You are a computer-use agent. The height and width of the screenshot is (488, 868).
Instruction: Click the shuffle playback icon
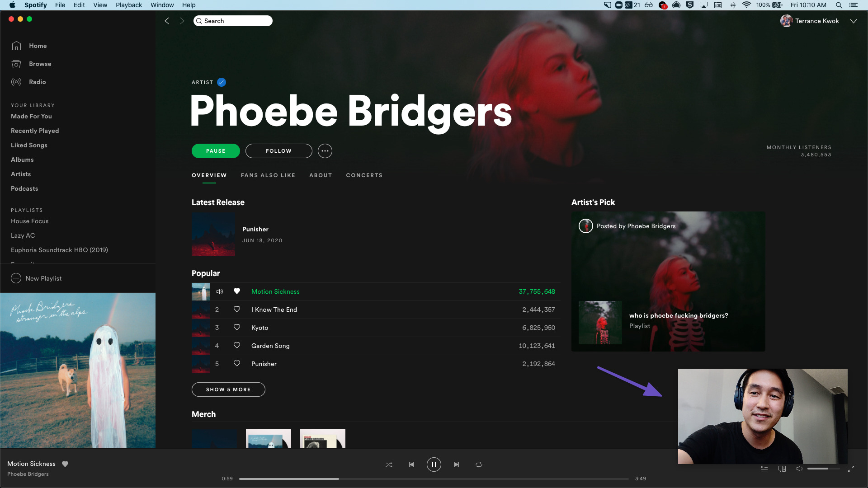point(388,464)
